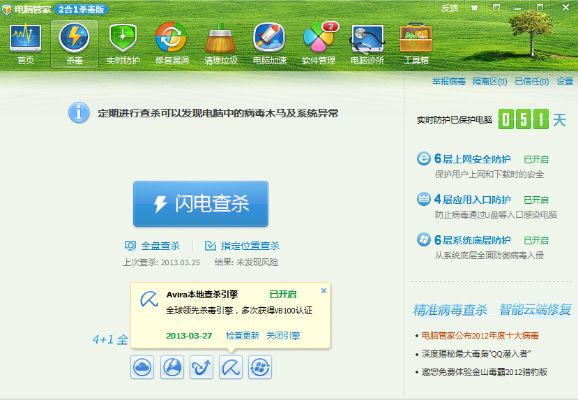Close the Avira engine tooltip popup
The image size is (578, 400).
(x=324, y=291)
